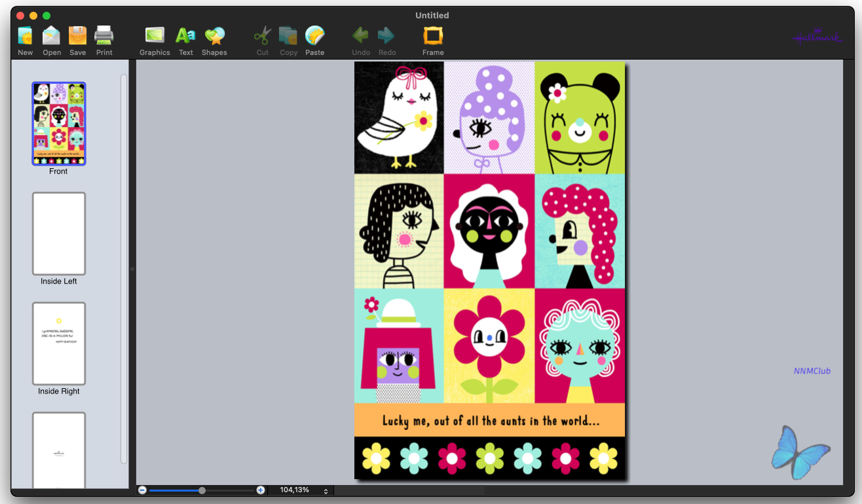Close the Untitled window
Viewport: 862px width, 504px height.
tap(20, 15)
